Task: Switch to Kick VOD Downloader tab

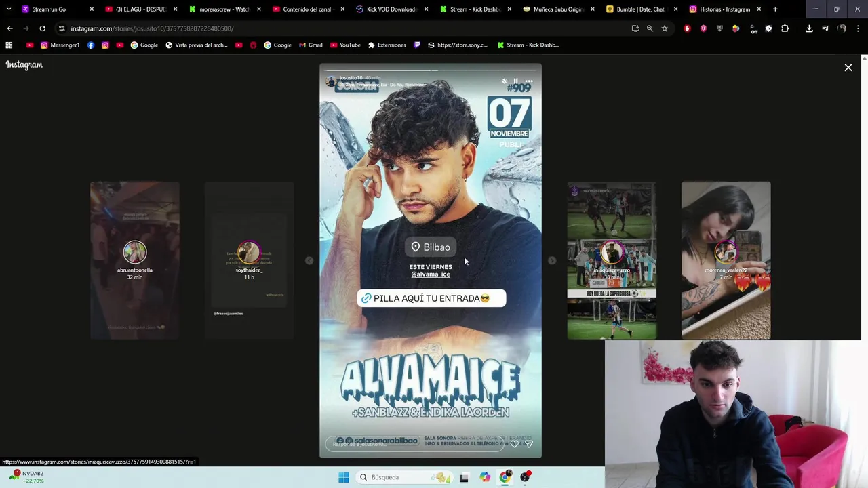Action: [x=391, y=9]
